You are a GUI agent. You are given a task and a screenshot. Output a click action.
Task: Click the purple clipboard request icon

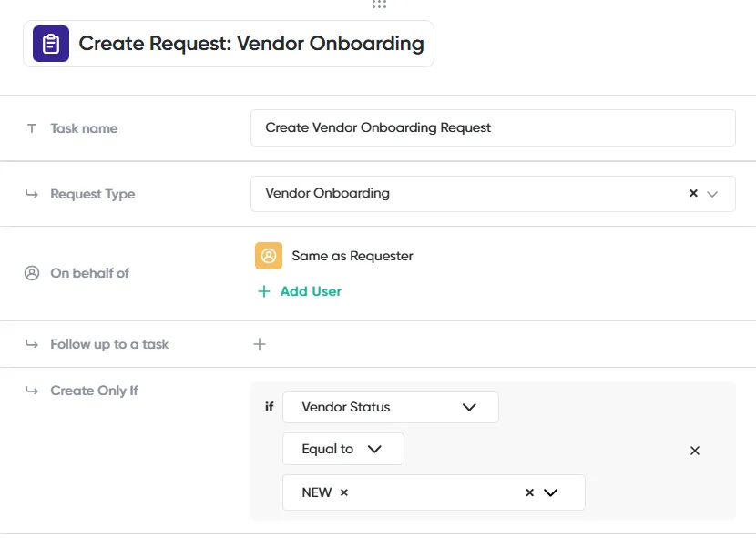51,44
